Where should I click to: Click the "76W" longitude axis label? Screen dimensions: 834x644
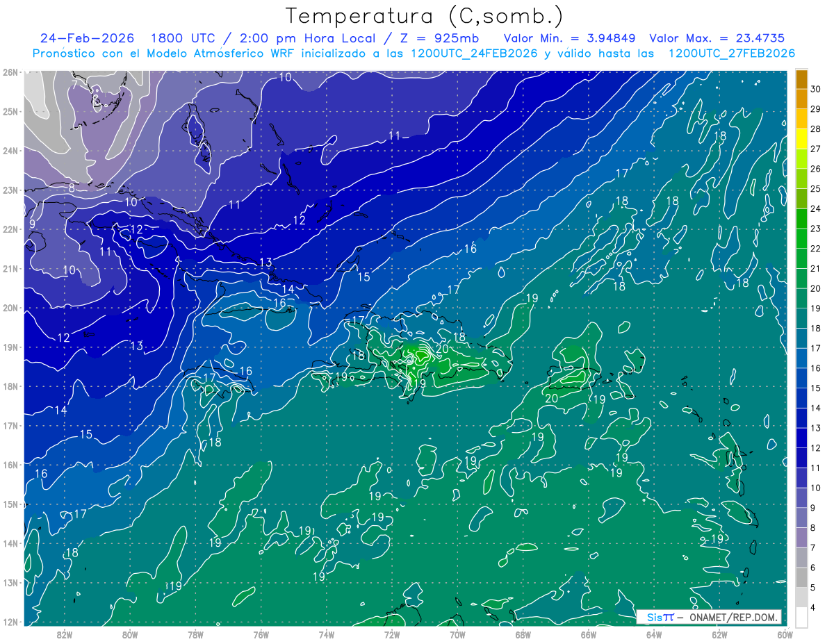[261, 634]
